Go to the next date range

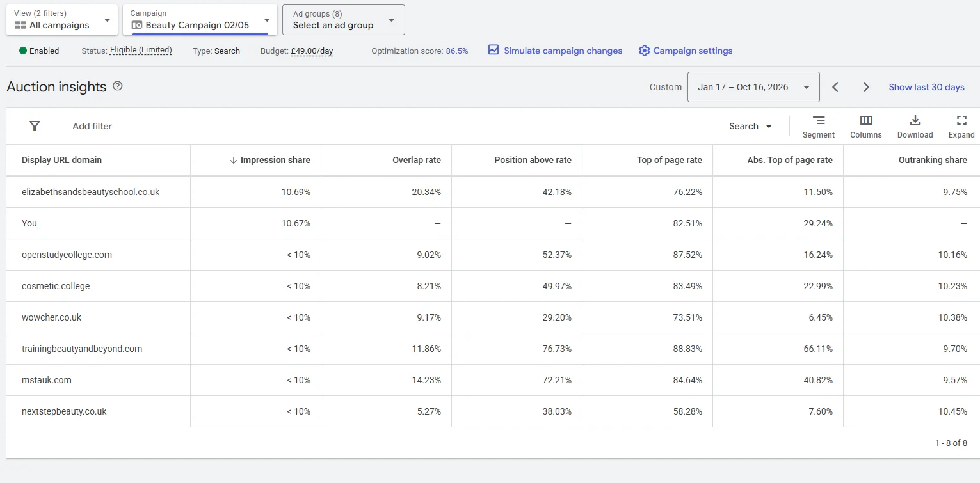pyautogui.click(x=866, y=87)
